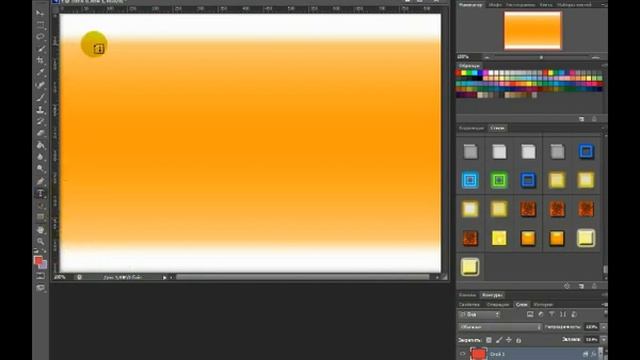Switch to the Инфо tab
The image size is (640, 360).
[495, 5]
